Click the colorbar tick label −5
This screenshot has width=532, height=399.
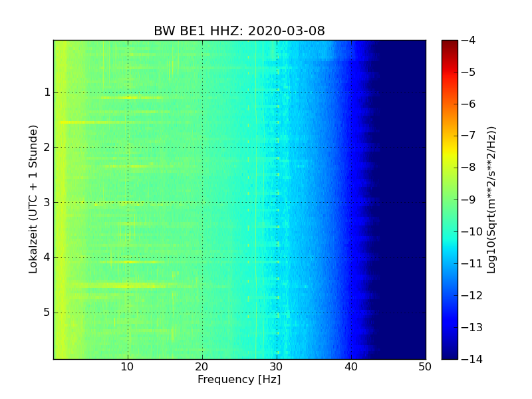coord(469,72)
